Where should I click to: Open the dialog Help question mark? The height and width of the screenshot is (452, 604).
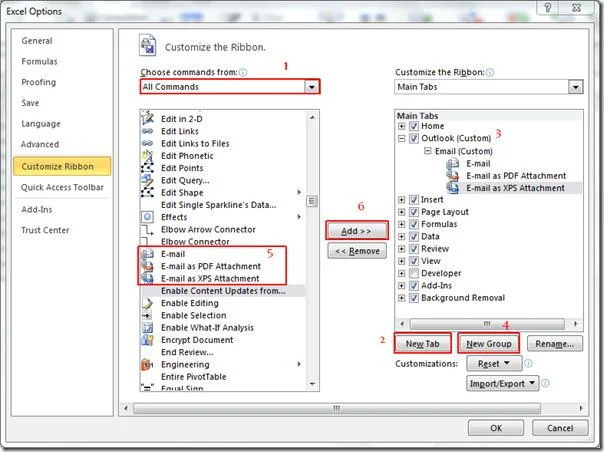point(547,7)
